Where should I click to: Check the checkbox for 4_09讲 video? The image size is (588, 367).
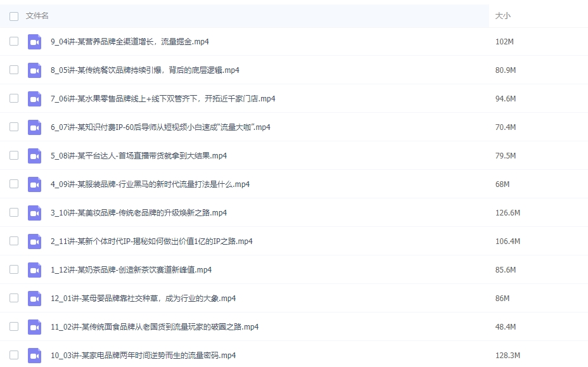tap(13, 184)
